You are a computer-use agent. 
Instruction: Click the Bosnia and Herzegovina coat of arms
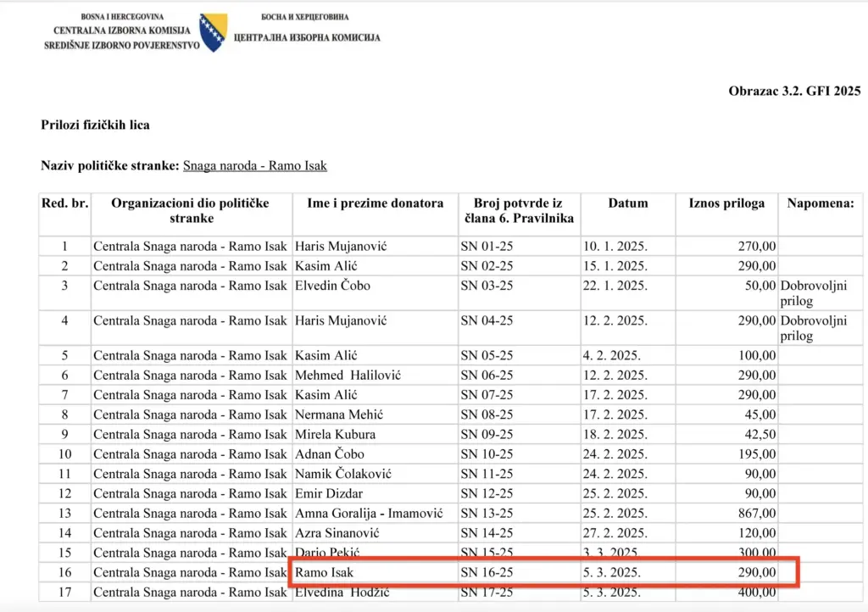(214, 33)
